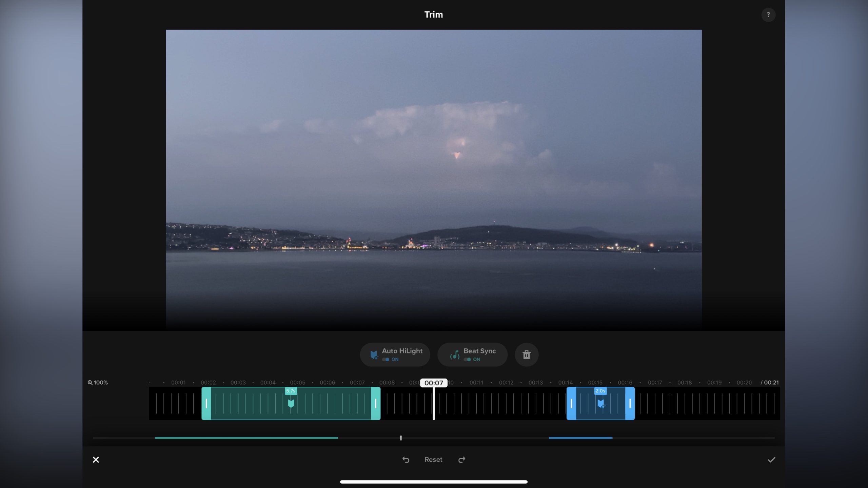Image resolution: width=868 pixels, height=488 pixels.
Task: Confirm trim with the checkmark icon
Action: point(771,460)
